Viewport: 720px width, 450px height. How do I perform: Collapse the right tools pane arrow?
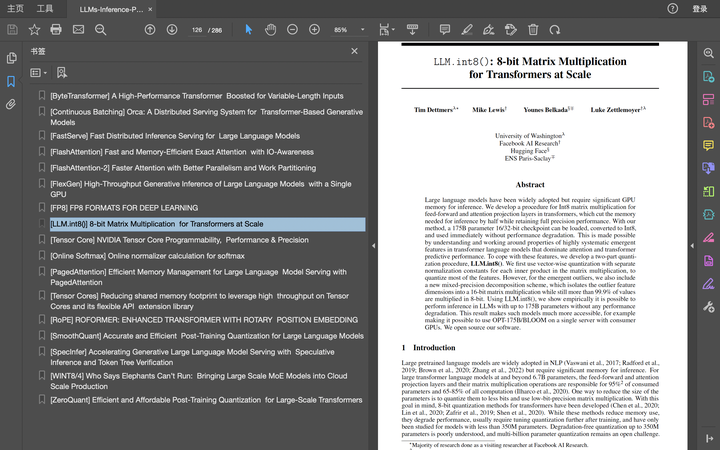tap(692, 246)
